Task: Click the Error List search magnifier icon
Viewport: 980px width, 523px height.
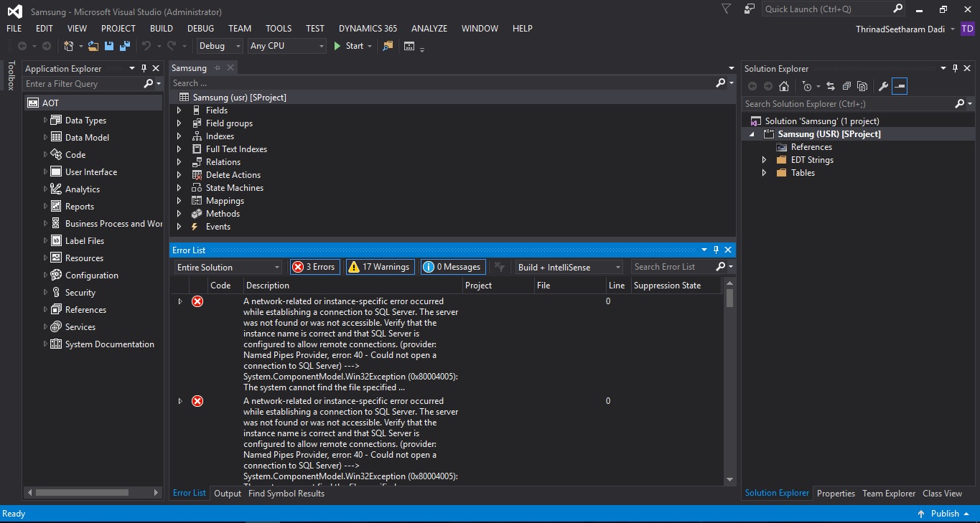Action: [x=721, y=267]
